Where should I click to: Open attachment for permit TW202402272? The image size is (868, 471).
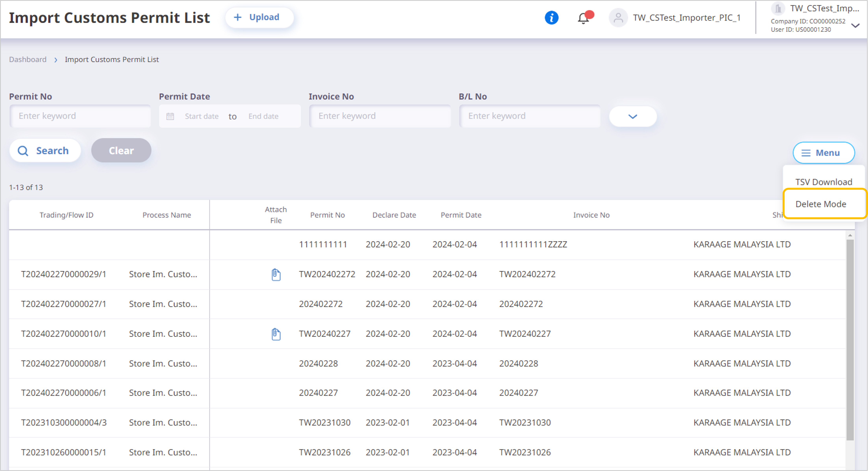click(x=276, y=275)
